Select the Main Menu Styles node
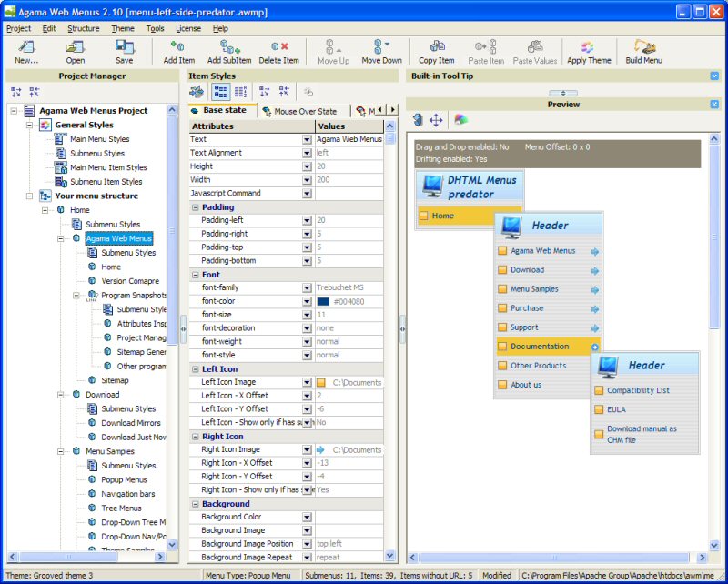This screenshot has height=584, width=728. [x=99, y=139]
